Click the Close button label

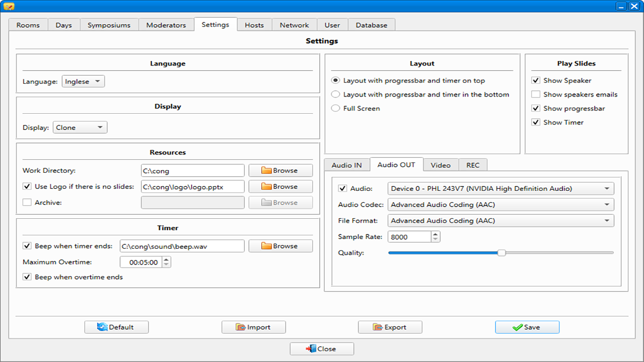click(x=326, y=349)
